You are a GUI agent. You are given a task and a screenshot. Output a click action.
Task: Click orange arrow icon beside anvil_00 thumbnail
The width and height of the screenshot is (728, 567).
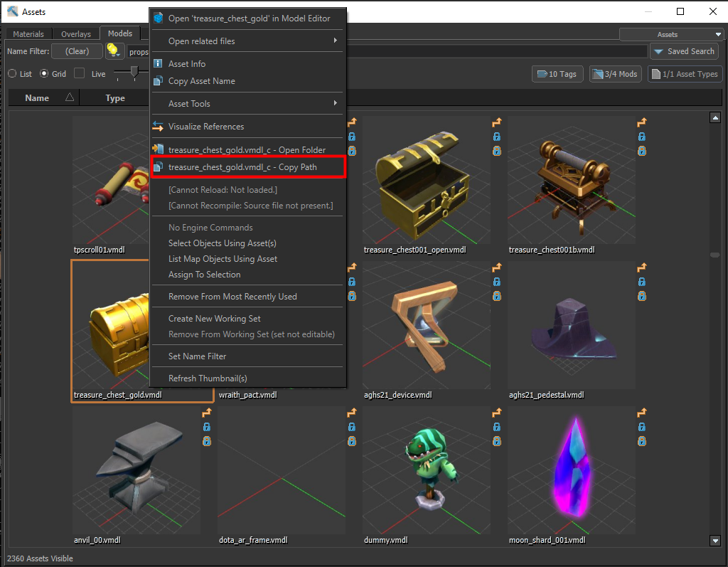207,412
